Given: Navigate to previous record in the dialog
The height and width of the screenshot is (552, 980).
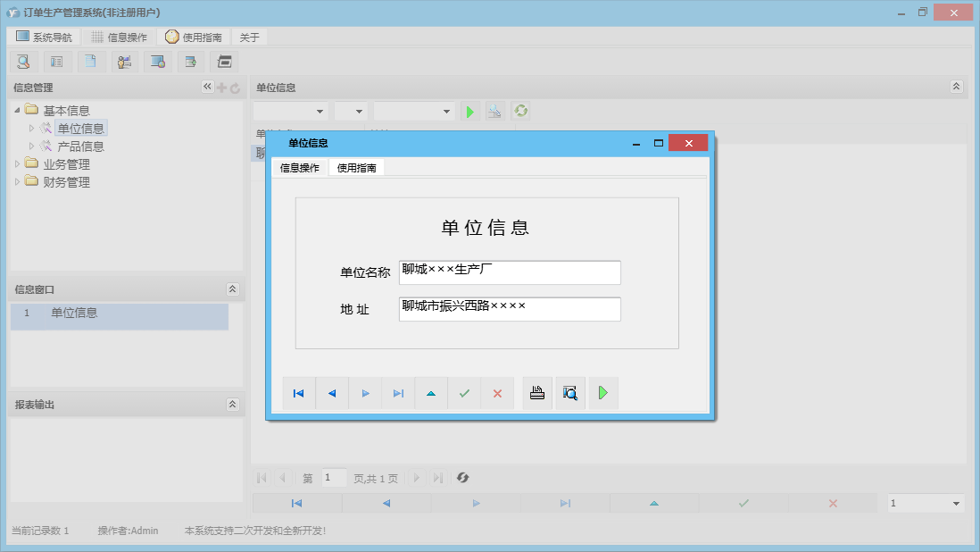Looking at the screenshot, I should pos(332,393).
